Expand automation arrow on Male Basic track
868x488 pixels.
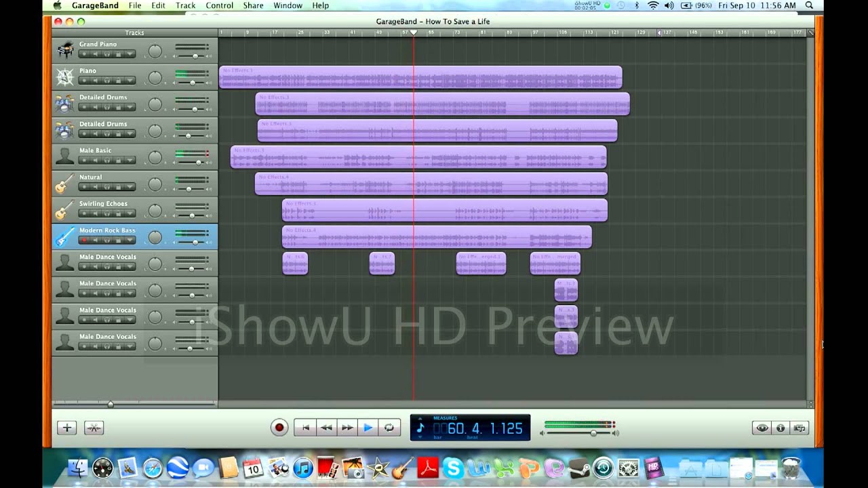(x=130, y=161)
